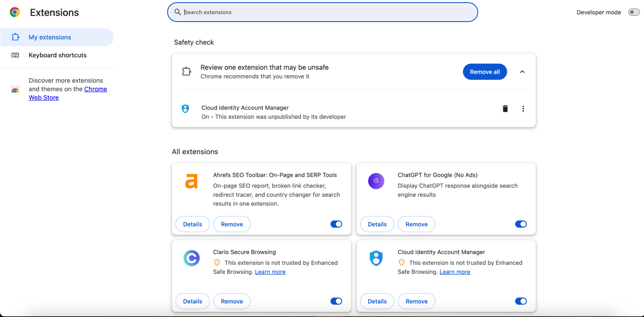Click 'Chrome recommends that you remove it' text

point(255,76)
